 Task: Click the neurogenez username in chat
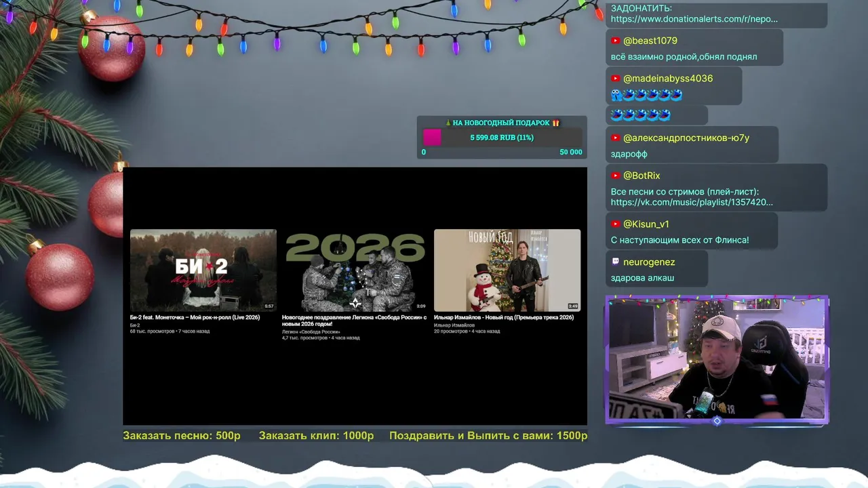point(649,262)
